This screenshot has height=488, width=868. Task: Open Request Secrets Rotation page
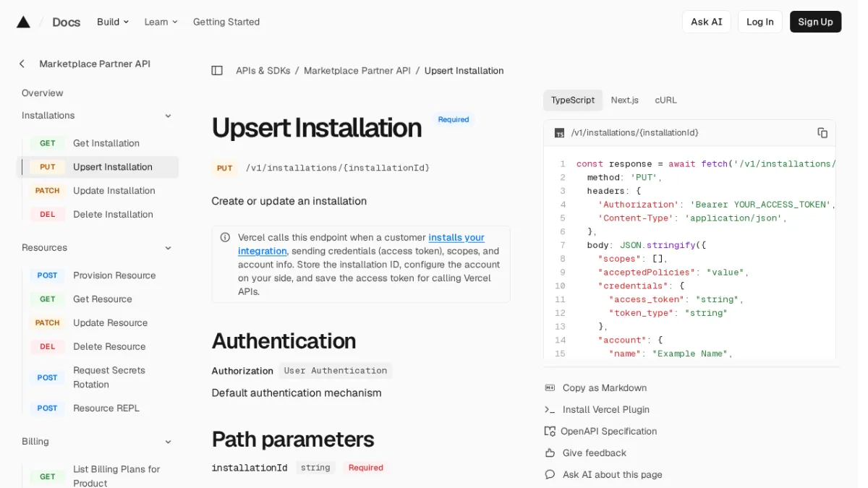(109, 377)
